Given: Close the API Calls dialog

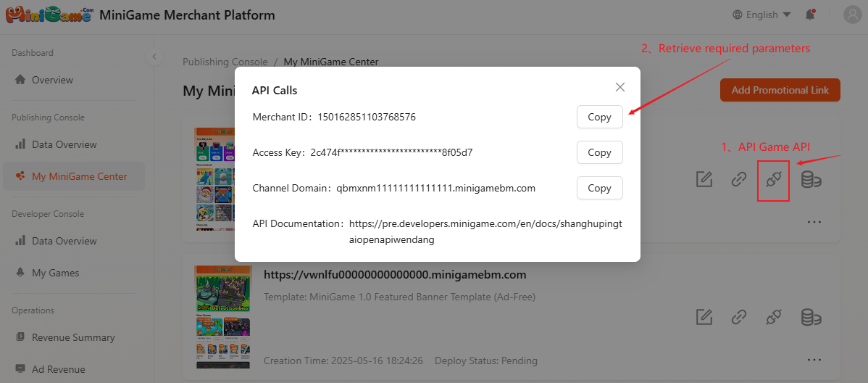Looking at the screenshot, I should point(620,87).
